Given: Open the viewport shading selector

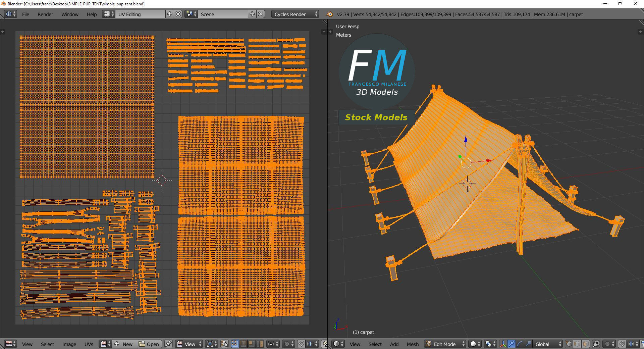Looking at the screenshot, I should pos(475,344).
